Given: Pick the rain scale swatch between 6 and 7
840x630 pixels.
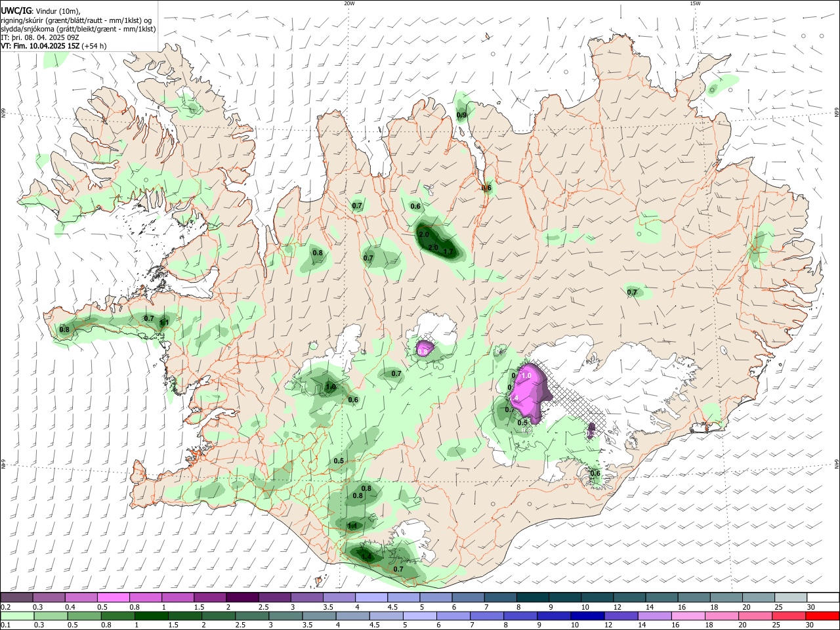Looking at the screenshot, I should 453,616.
